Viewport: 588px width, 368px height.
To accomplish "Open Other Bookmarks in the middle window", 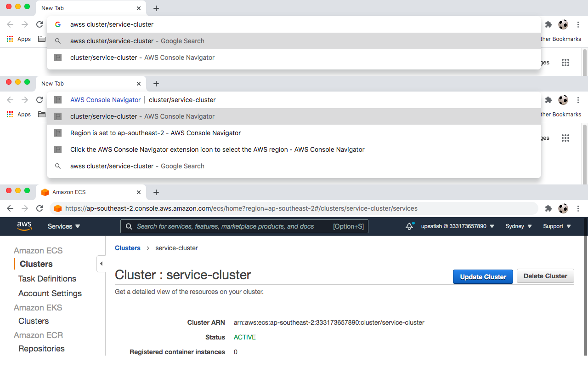I will [561, 115].
